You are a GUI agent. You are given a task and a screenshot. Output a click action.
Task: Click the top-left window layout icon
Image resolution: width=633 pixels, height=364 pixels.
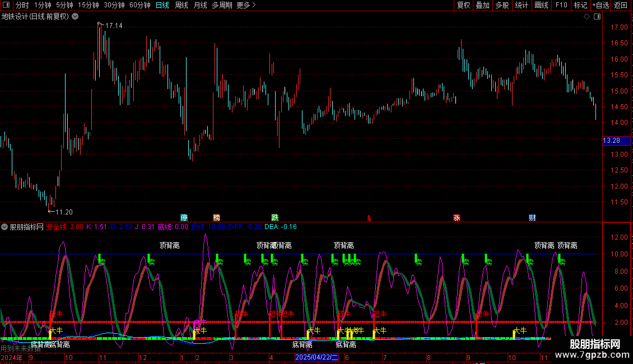pos(7,5)
